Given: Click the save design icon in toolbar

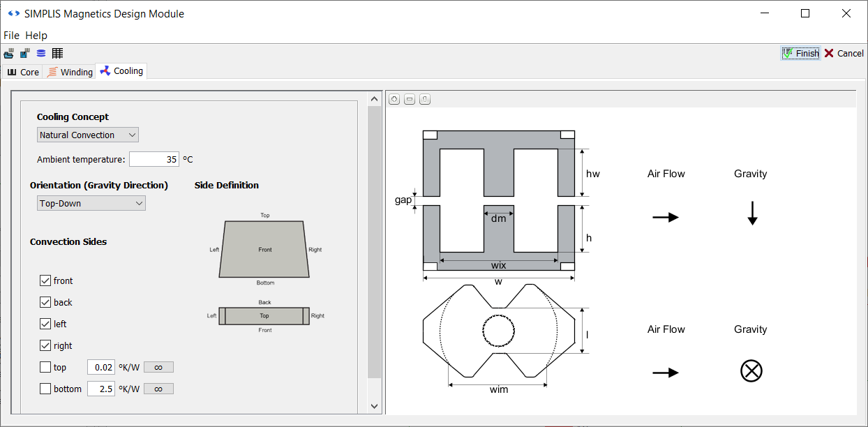Looking at the screenshot, I should tap(25, 54).
